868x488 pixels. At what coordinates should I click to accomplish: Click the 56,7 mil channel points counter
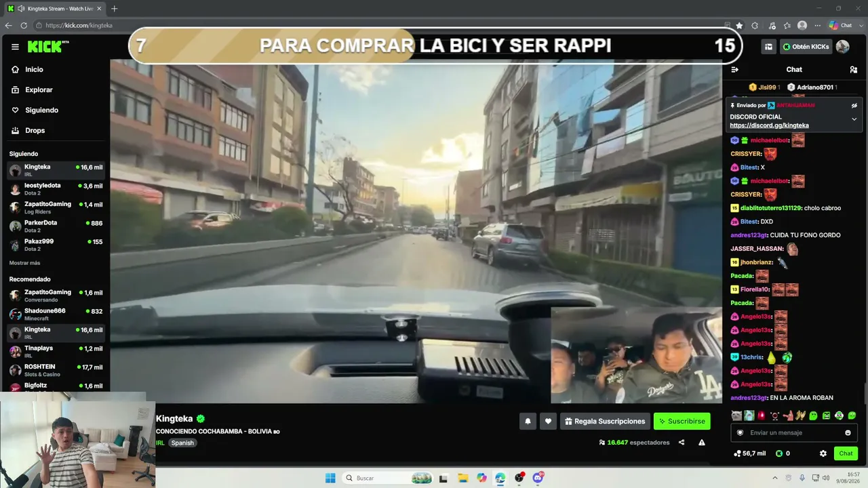[750, 453]
